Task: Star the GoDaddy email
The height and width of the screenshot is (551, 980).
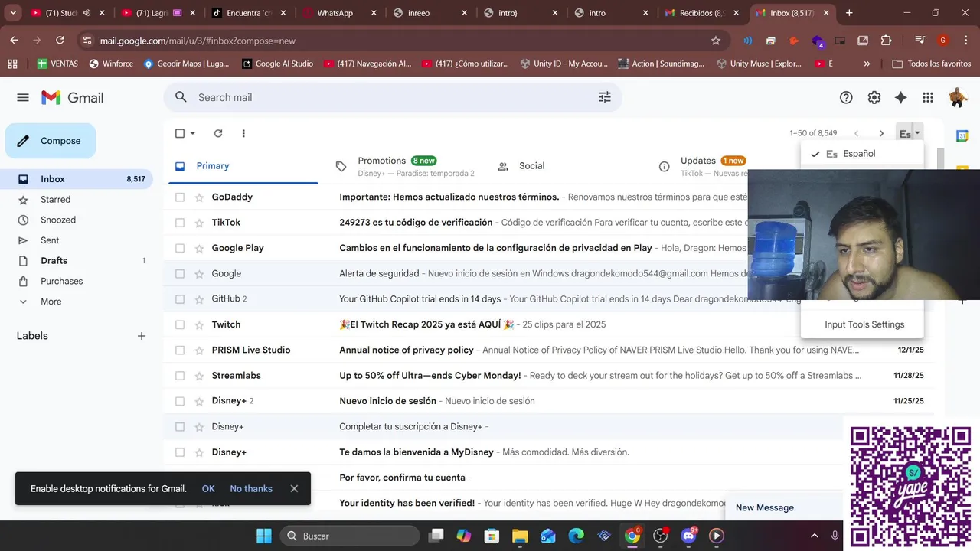Action: [200, 197]
